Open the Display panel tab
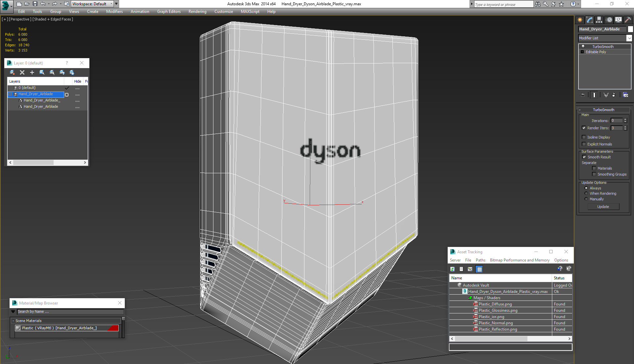Image resolution: width=634 pixels, height=364 pixels. click(618, 20)
